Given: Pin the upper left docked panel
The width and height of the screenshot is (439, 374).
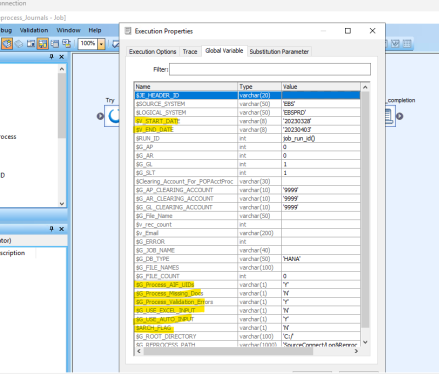Looking at the screenshot, I should (51, 57).
